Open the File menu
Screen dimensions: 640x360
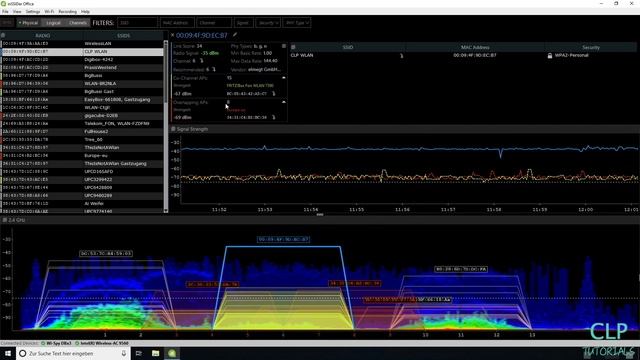coord(5,12)
